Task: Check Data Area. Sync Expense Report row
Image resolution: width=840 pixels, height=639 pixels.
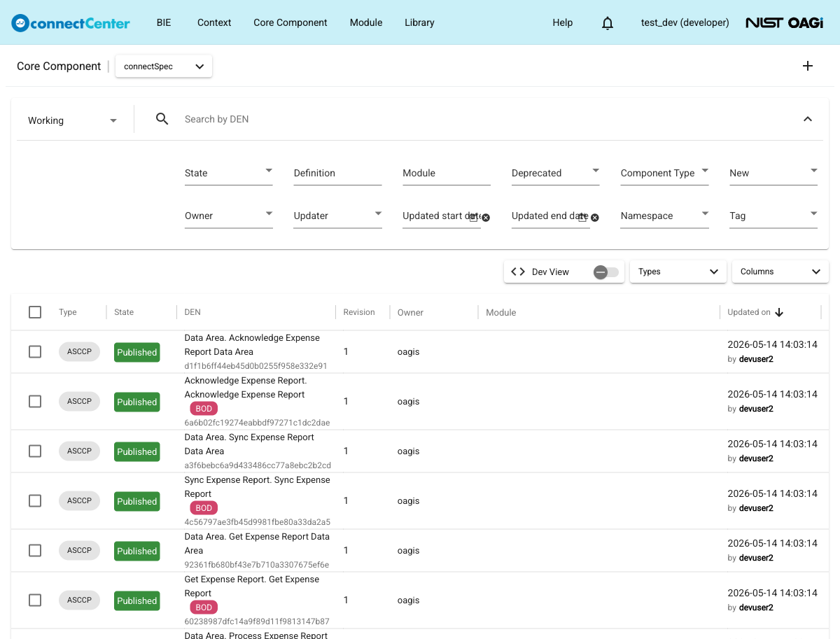Action: click(35, 451)
